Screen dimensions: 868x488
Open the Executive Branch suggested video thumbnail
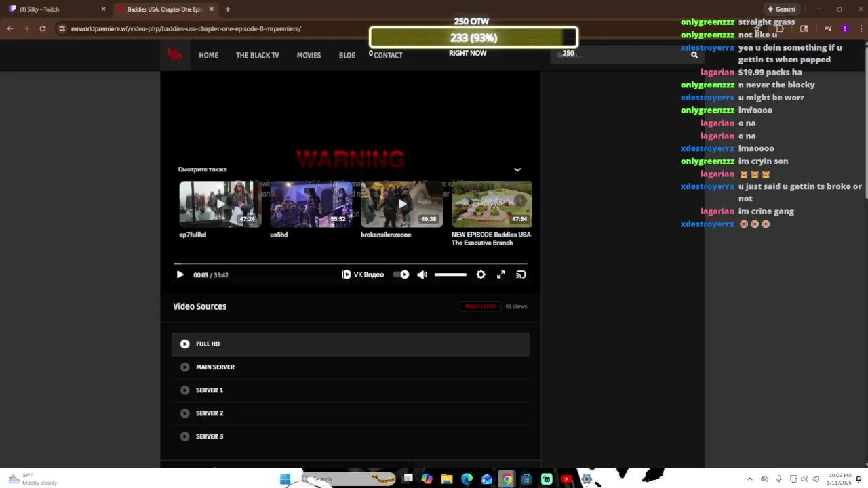click(492, 203)
